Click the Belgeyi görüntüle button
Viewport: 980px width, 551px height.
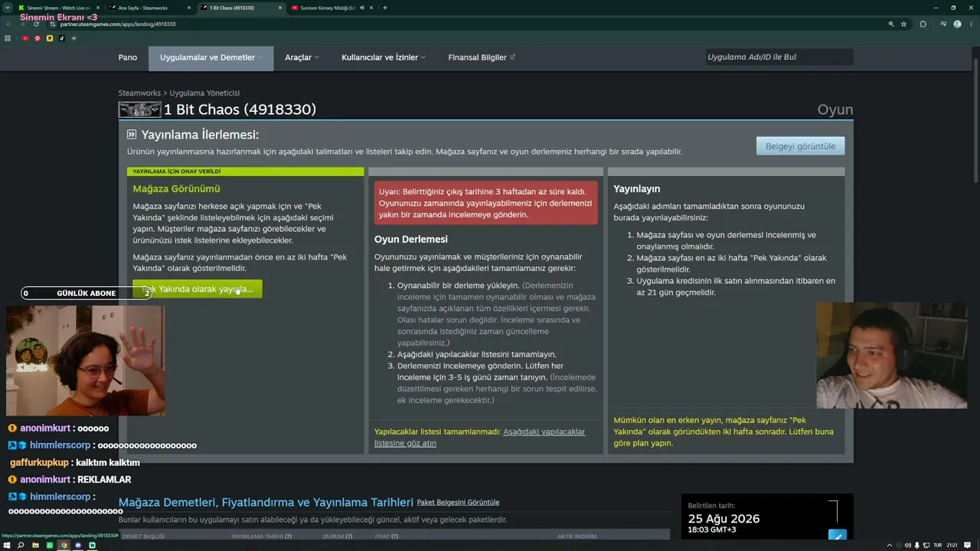(800, 146)
